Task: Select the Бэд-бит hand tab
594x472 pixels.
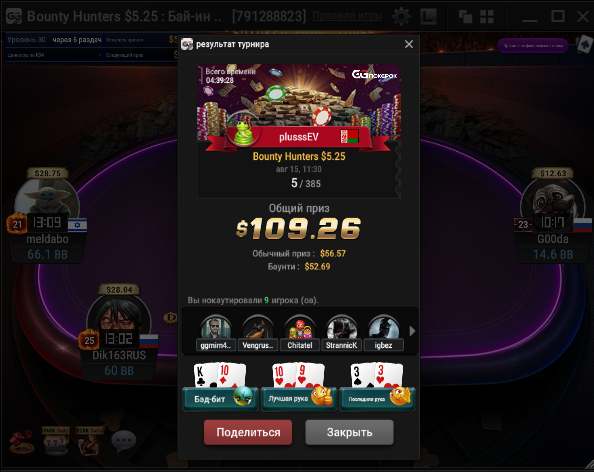Action: (220, 399)
